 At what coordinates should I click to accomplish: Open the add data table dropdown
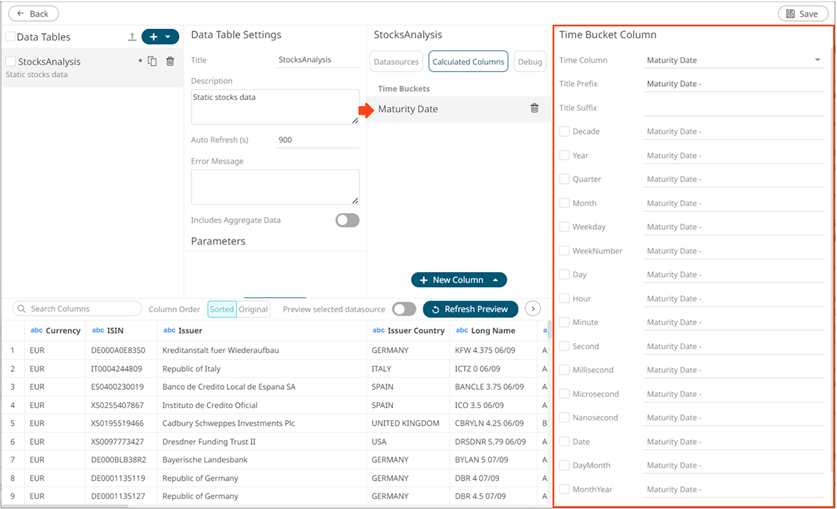pyautogui.click(x=168, y=37)
